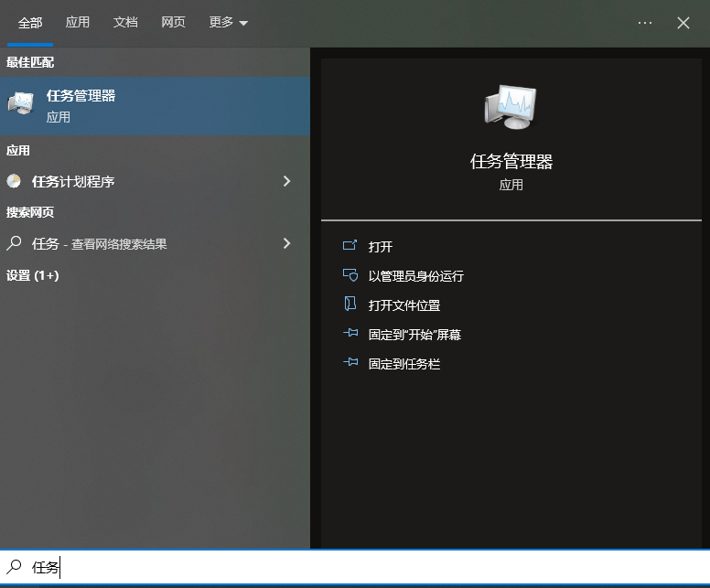710x588 pixels.
Task: Click the admin shield icon
Action: pos(350,274)
